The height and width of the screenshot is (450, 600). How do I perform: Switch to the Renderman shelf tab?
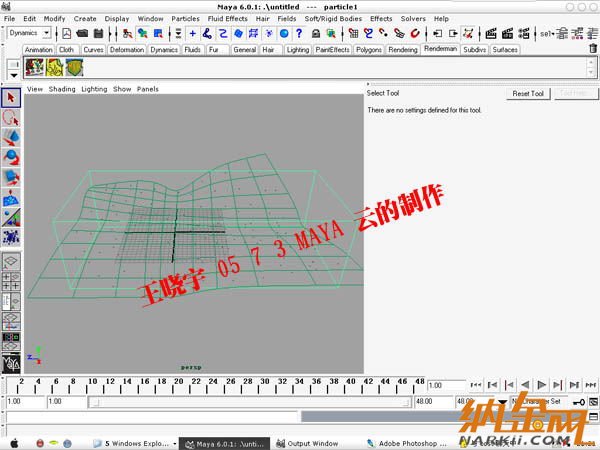[x=440, y=49]
